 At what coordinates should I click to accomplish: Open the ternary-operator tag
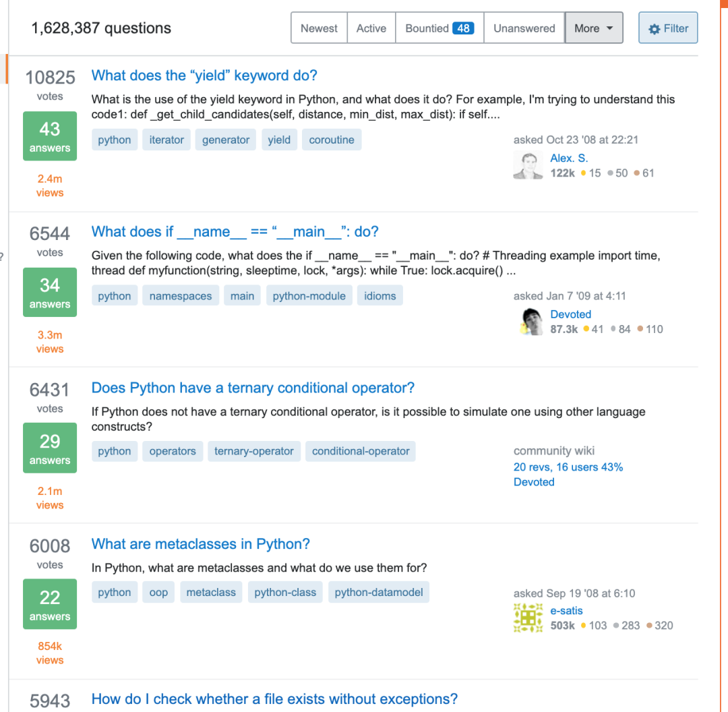coord(254,451)
